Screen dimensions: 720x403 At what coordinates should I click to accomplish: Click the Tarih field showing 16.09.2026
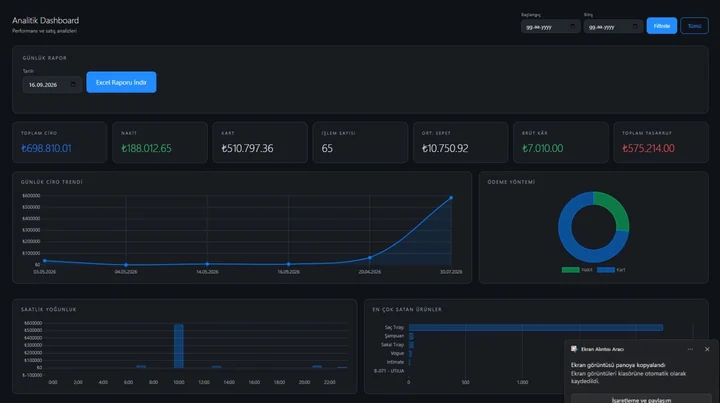click(52, 84)
